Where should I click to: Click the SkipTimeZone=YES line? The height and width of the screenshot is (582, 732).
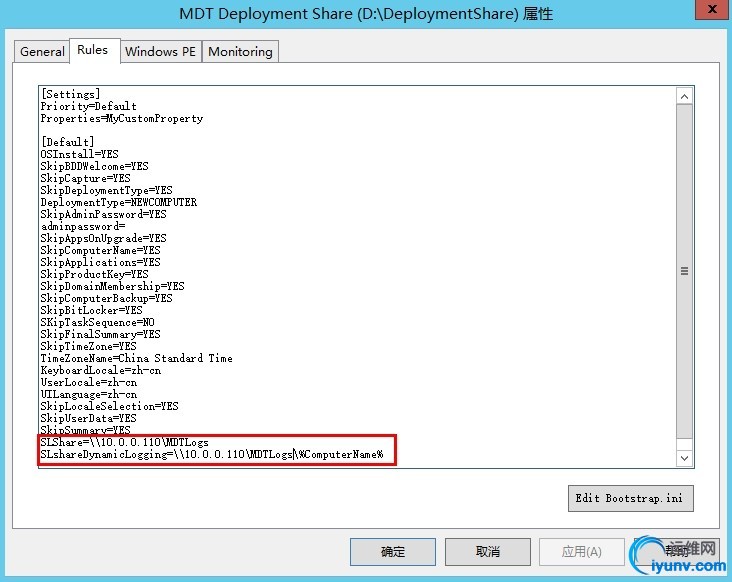(89, 346)
